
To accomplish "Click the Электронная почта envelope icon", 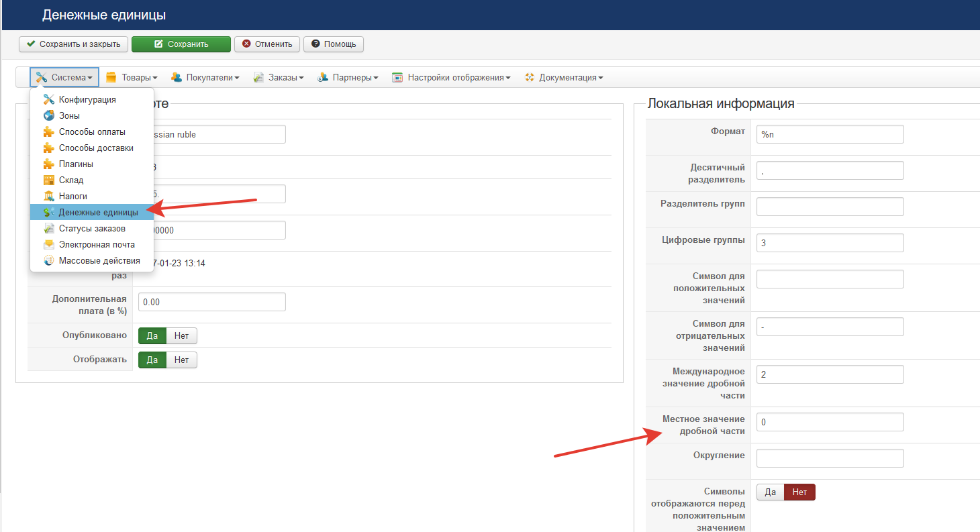I will [x=48, y=244].
